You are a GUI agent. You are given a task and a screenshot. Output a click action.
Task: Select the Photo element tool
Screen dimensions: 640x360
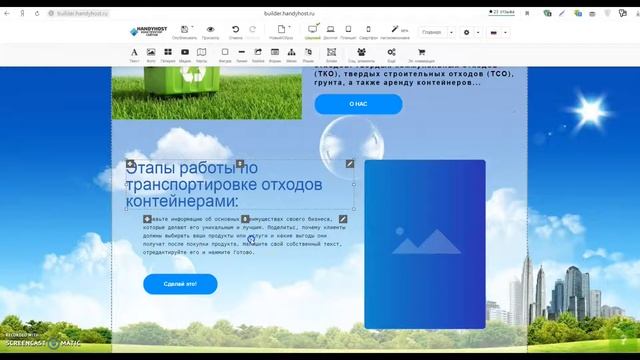click(x=151, y=52)
